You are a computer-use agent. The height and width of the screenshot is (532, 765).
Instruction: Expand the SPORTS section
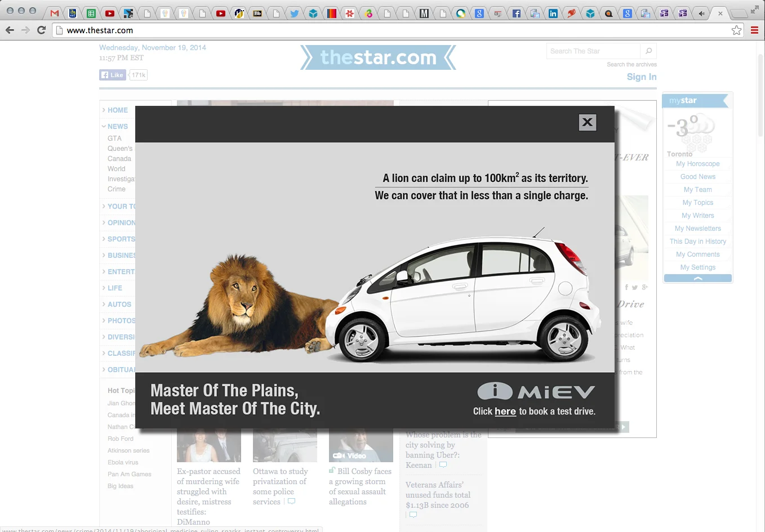pos(119,239)
